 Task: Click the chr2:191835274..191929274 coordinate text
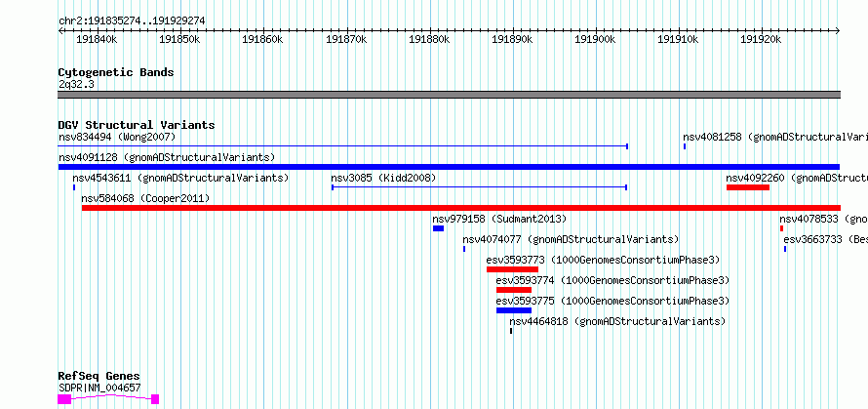(x=132, y=21)
